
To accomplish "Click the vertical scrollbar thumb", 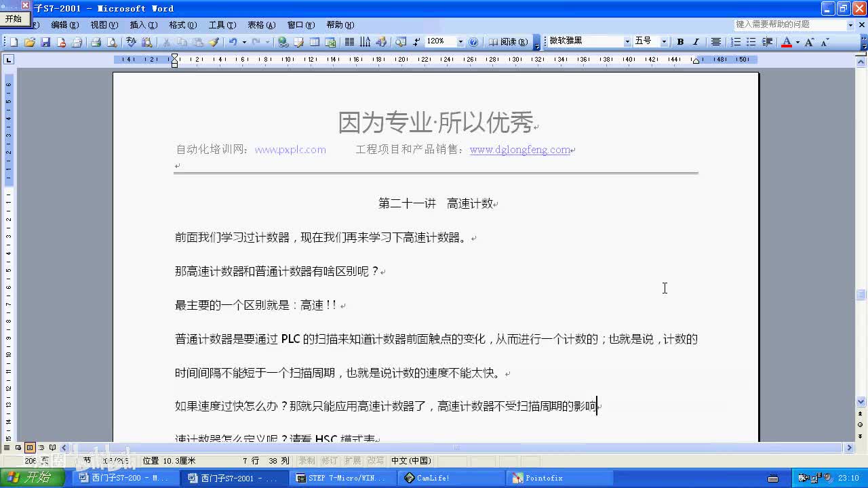I will pos(861,295).
